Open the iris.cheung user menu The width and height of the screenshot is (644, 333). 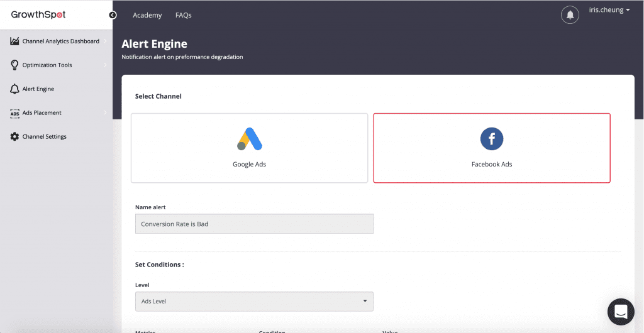(x=609, y=10)
